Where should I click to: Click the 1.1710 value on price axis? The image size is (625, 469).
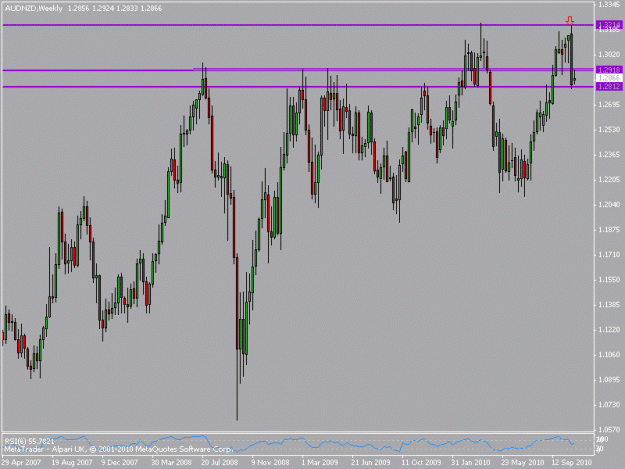[x=609, y=255]
